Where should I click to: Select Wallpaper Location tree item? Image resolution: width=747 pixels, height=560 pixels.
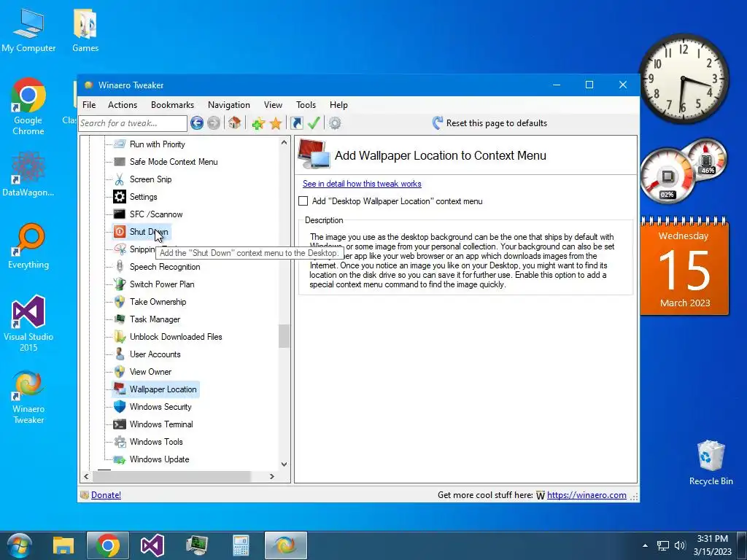[x=163, y=389]
